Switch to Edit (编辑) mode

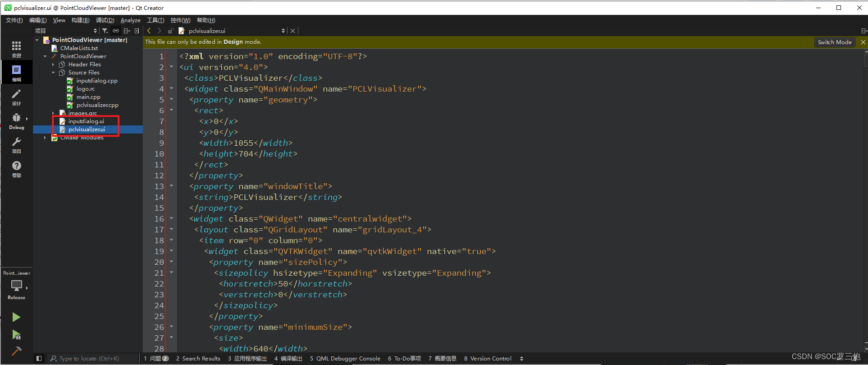click(x=16, y=73)
